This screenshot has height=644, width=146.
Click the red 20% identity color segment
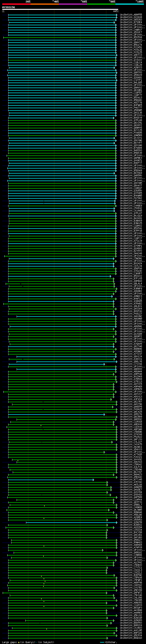pos(16,4)
